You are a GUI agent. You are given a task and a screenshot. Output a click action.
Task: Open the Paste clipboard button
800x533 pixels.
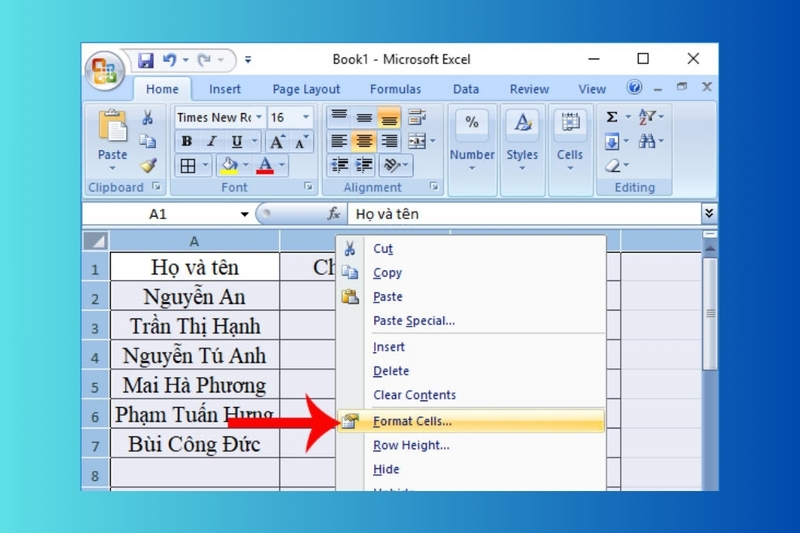[x=112, y=140]
